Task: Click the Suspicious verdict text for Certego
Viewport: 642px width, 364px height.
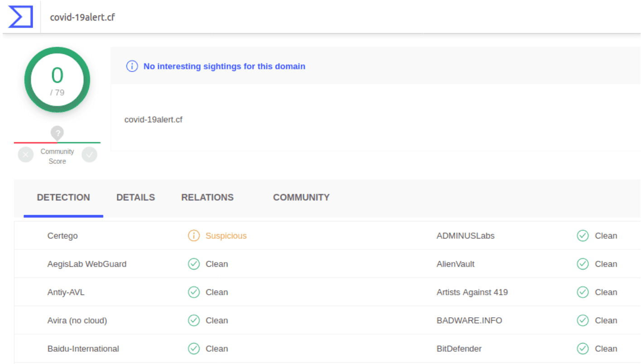Action: click(x=226, y=236)
